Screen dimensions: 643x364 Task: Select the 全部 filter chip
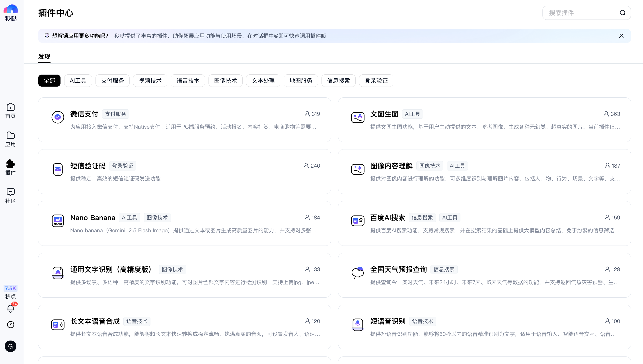[x=49, y=81]
